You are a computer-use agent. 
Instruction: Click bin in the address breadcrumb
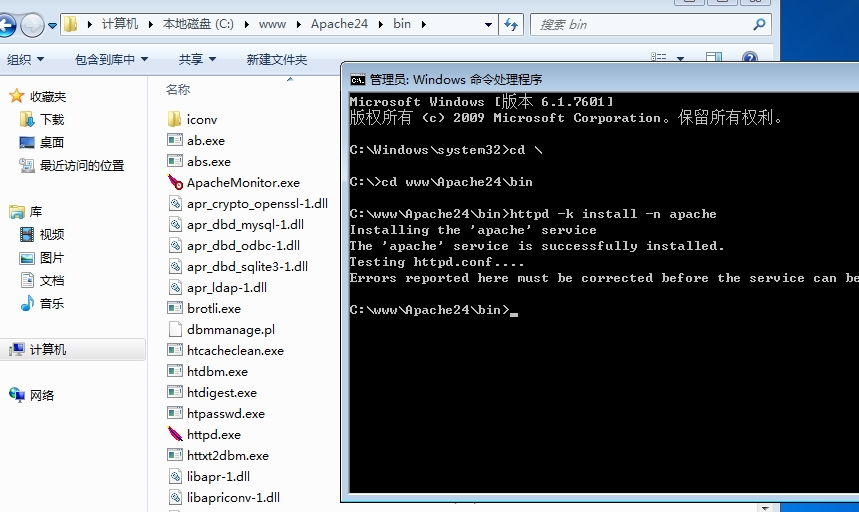click(402, 24)
